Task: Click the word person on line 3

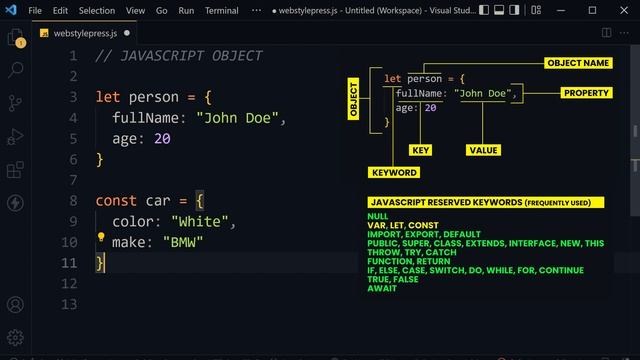Action: click(153, 97)
